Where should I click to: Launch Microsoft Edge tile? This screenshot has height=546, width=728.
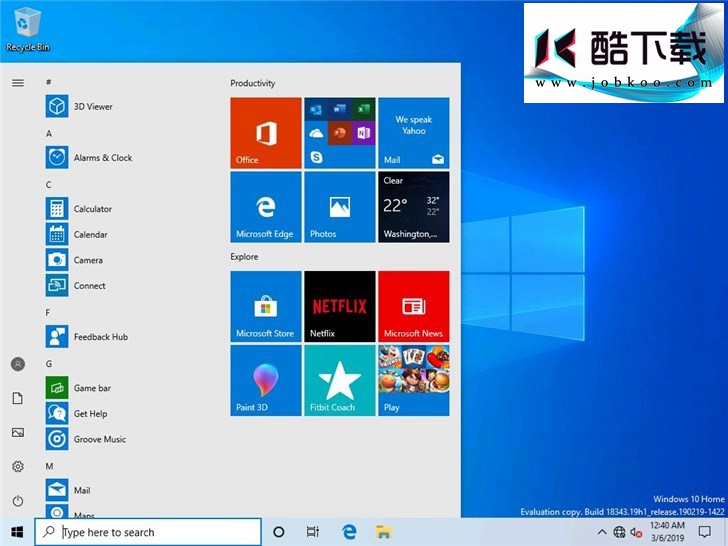[266, 207]
